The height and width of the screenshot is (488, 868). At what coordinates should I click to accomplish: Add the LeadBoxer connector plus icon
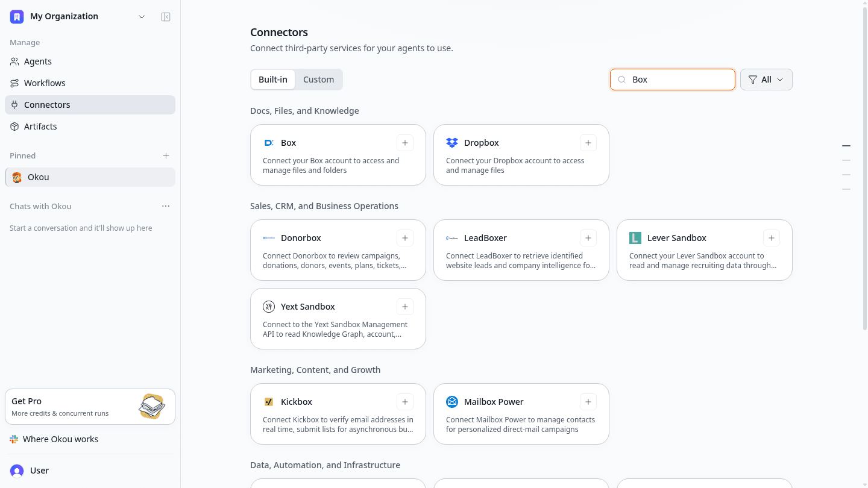click(x=588, y=238)
